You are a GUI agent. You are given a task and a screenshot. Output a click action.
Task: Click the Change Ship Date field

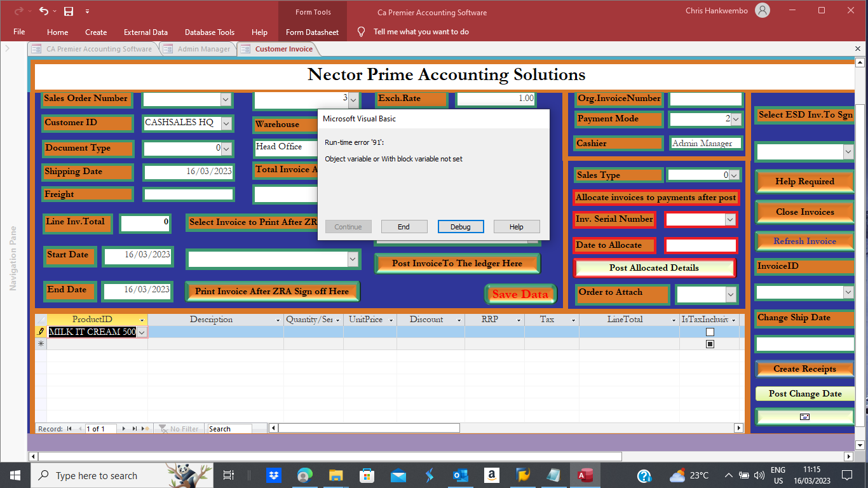point(804,344)
